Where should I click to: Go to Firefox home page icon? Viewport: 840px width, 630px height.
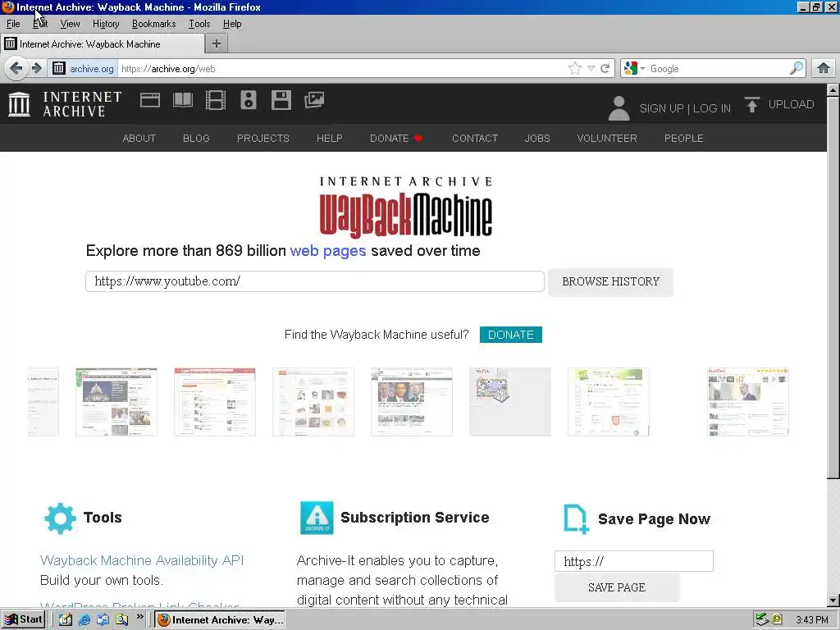[x=824, y=68]
